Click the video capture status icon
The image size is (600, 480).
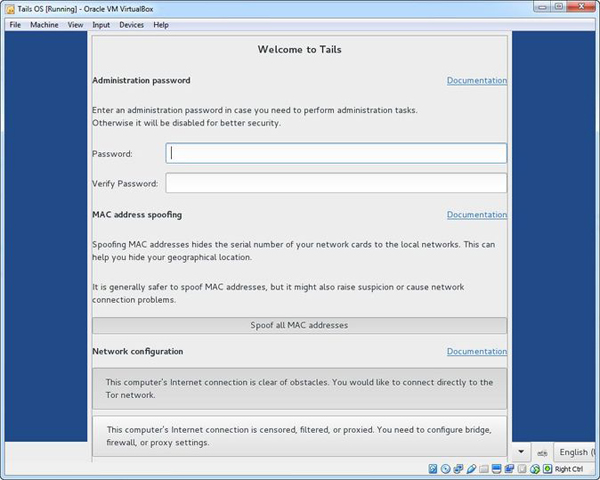coord(509,469)
